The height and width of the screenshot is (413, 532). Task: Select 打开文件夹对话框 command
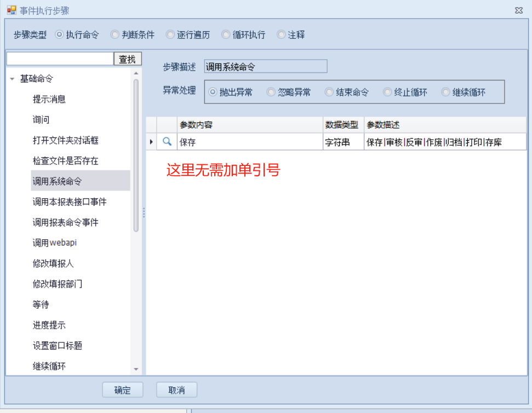coord(66,140)
